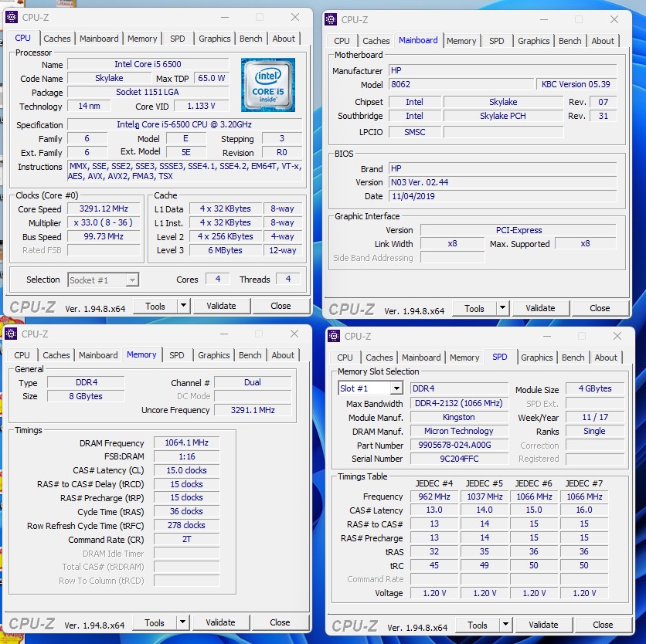This screenshot has height=644, width=646.
Task: Open Tools dropdown arrow in SPD window
Action: [x=505, y=625]
